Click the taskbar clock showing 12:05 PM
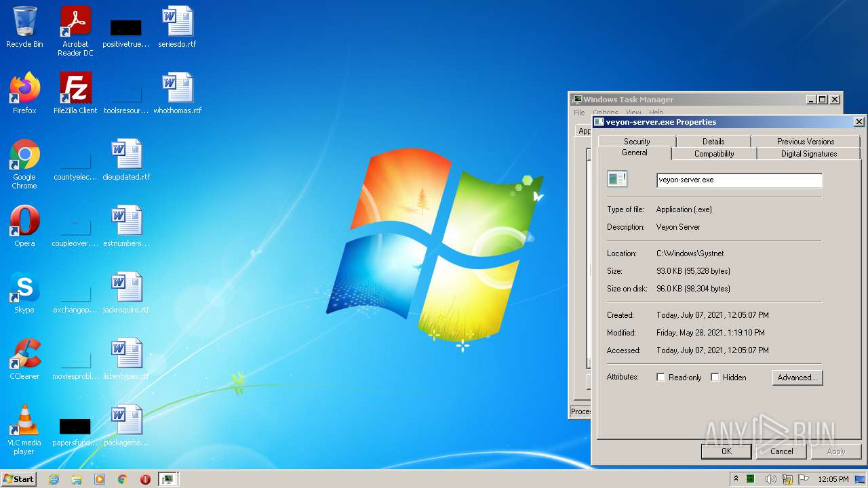This screenshot has width=868, height=488. [x=833, y=479]
